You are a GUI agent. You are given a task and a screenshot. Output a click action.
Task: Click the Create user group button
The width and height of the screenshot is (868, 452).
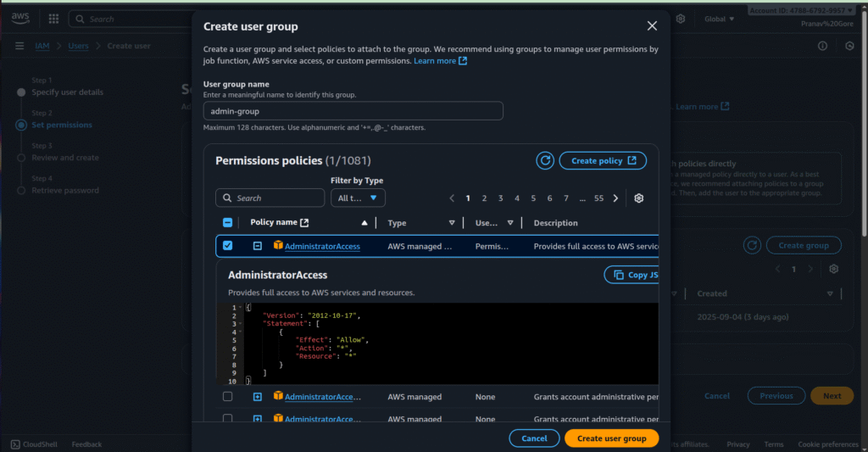(x=611, y=438)
